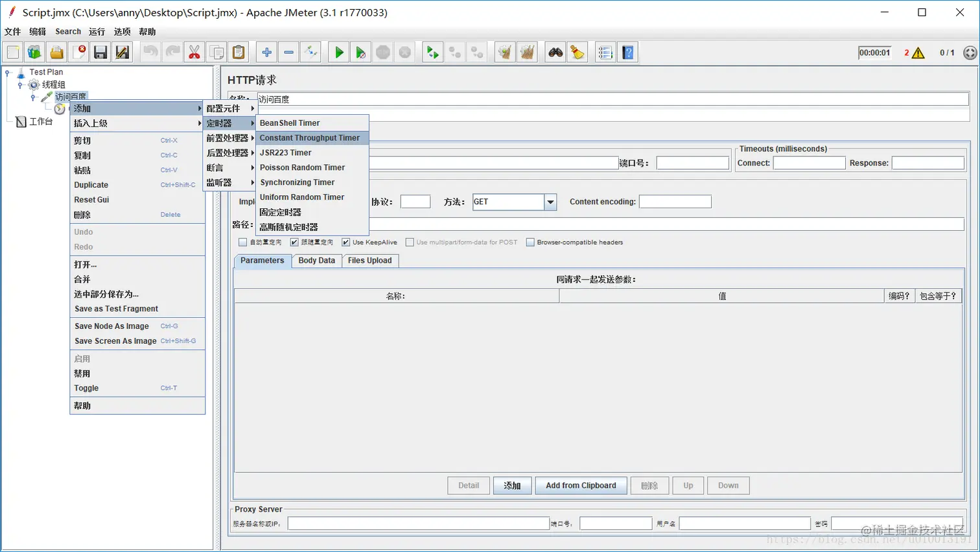The image size is (980, 552).
Task: Start test without pauses icon
Action: (361, 53)
